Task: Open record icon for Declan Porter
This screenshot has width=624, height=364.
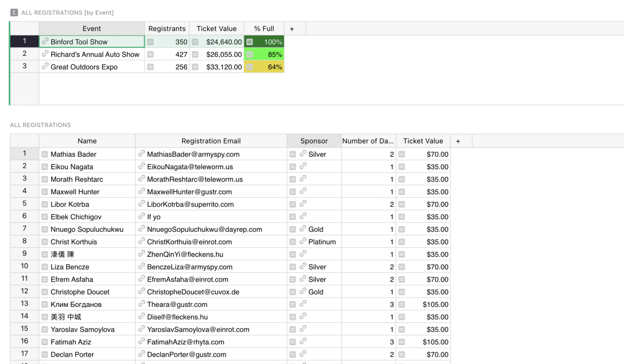Action: 45,354
